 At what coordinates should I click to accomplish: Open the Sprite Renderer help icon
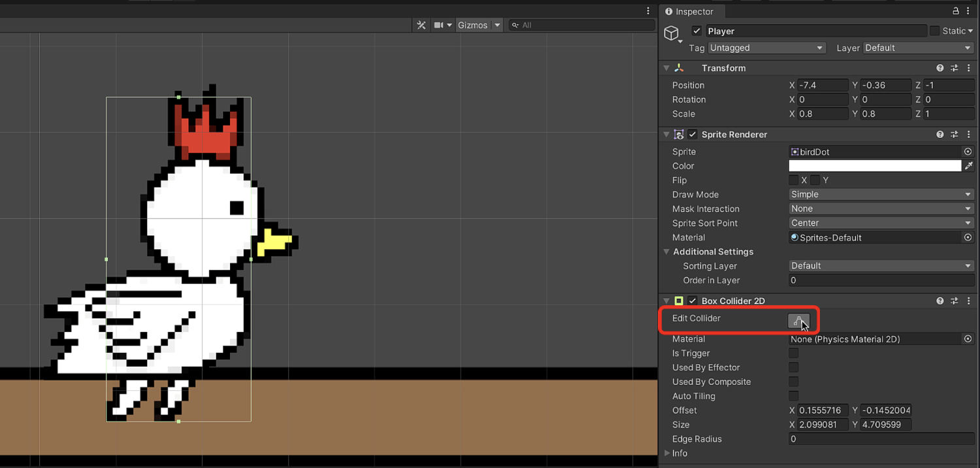click(939, 135)
